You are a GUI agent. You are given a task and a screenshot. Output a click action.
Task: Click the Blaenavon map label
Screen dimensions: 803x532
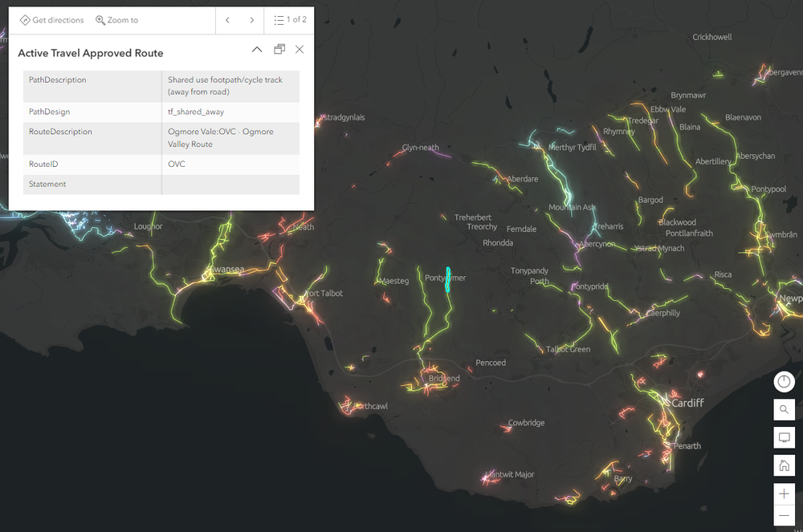tap(743, 118)
